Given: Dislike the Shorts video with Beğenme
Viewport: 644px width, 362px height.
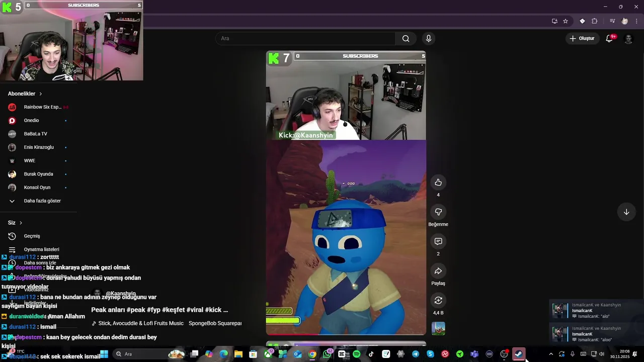Looking at the screenshot, I should 438,212.
